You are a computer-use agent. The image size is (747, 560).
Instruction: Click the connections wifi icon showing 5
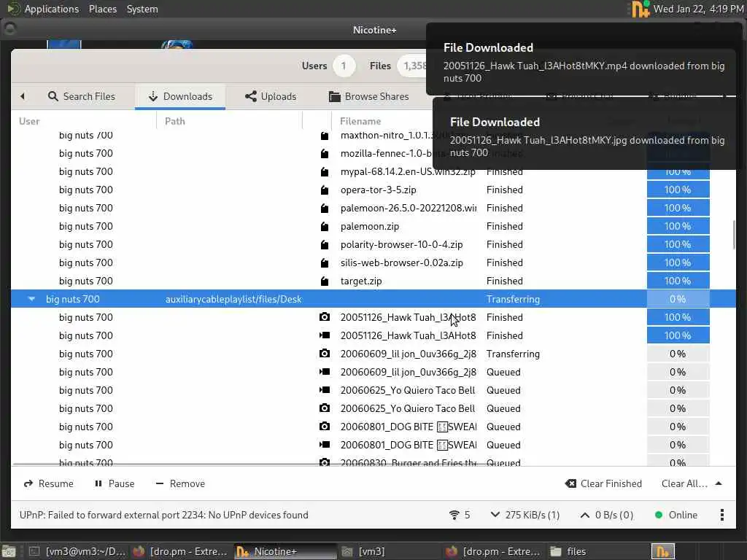(460, 515)
